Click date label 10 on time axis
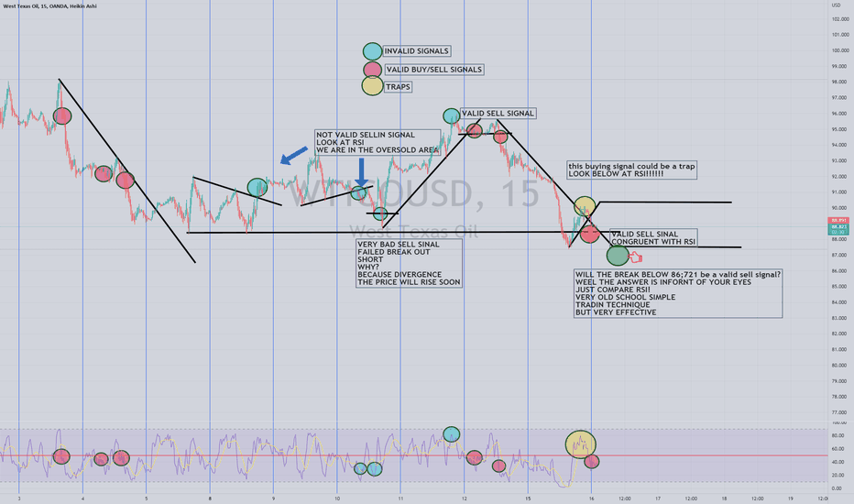Image resolution: width=854 pixels, height=504 pixels. click(x=337, y=499)
